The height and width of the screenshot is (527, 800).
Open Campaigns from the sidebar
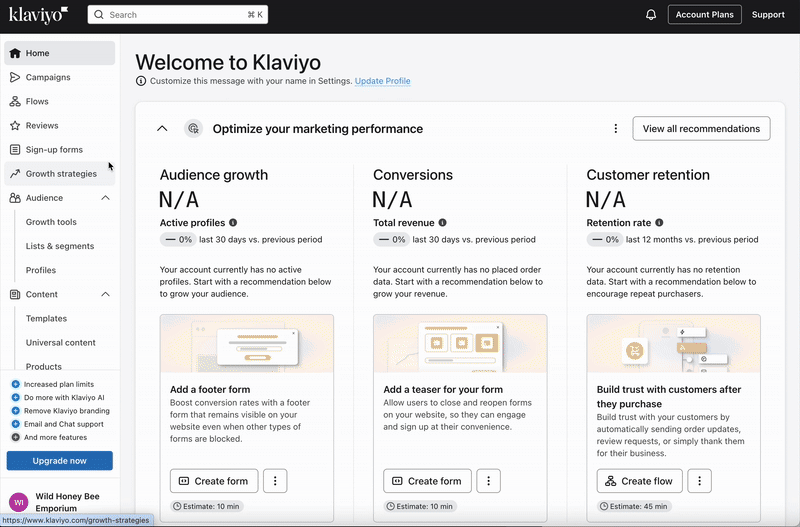pos(60,77)
